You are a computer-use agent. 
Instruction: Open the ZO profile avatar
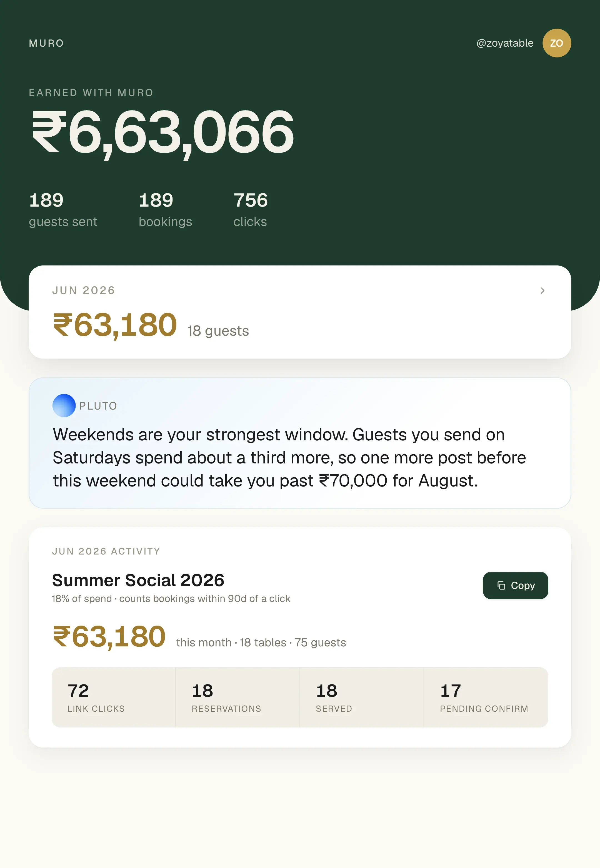click(556, 43)
